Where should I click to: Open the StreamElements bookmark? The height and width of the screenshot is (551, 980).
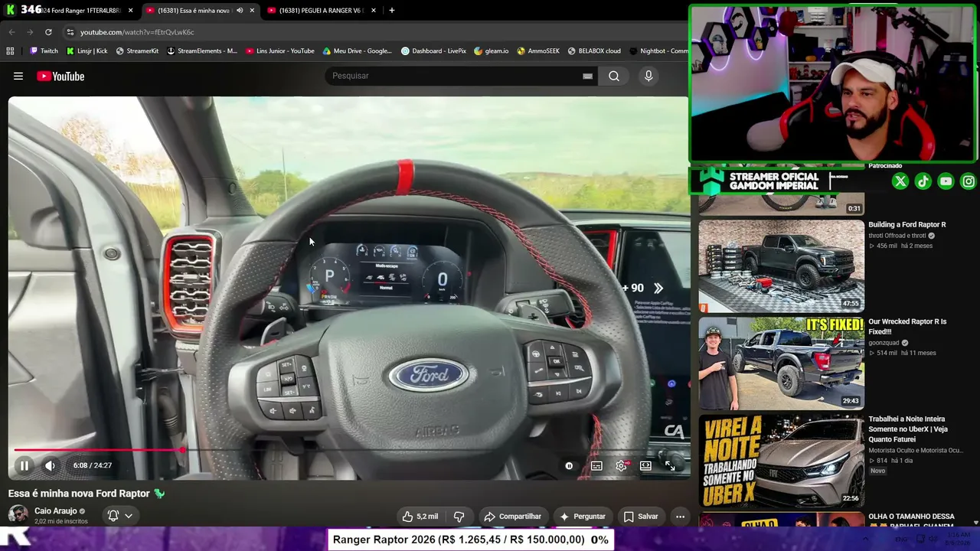tap(202, 51)
